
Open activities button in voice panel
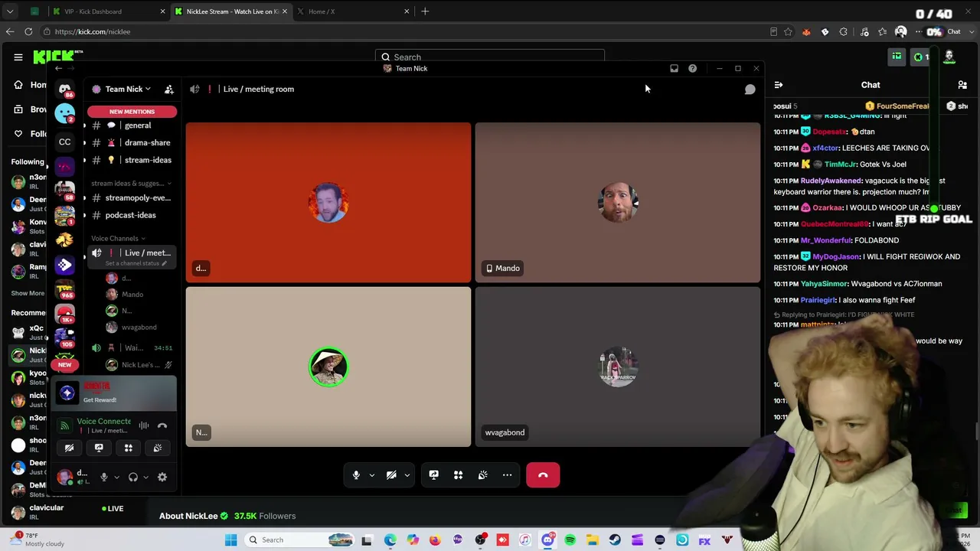pos(129,448)
